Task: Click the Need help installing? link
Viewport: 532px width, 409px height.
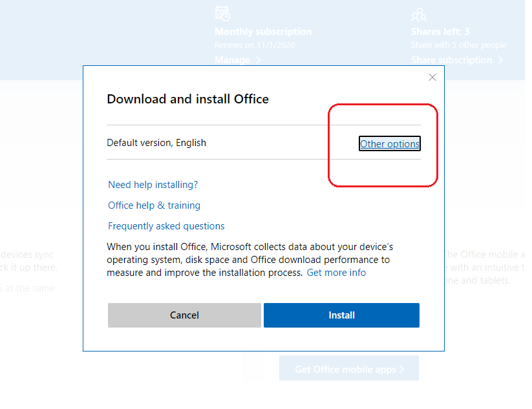Action: coord(153,185)
